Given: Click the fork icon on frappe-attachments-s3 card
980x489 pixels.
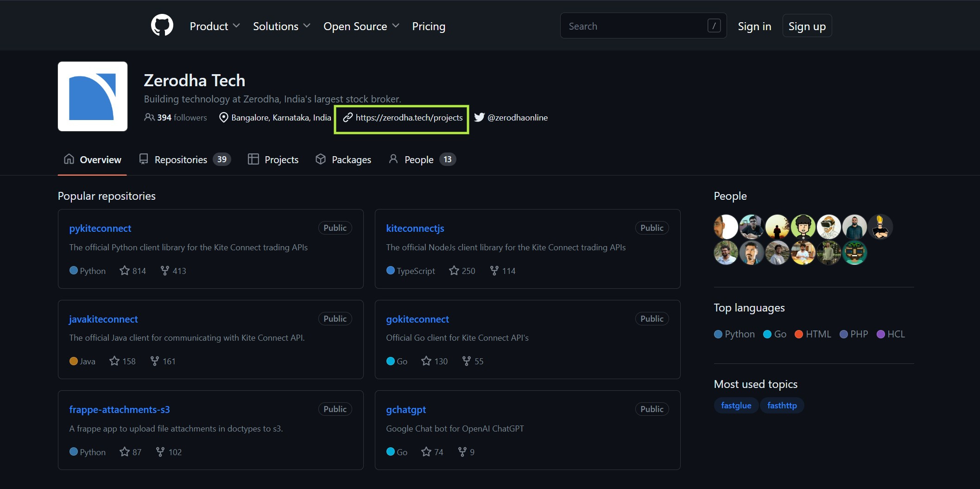Looking at the screenshot, I should [160, 451].
